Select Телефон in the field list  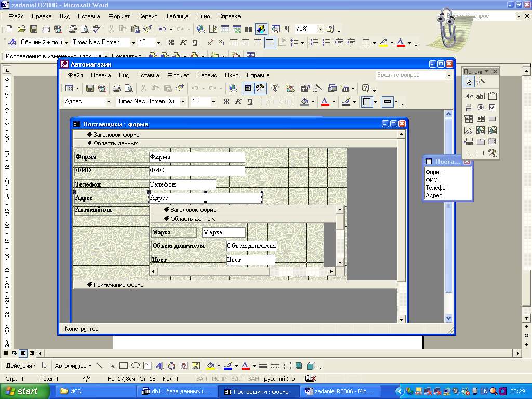(437, 188)
